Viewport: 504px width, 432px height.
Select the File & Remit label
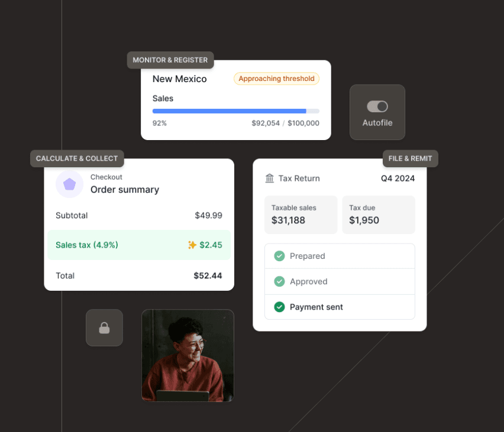pos(410,158)
